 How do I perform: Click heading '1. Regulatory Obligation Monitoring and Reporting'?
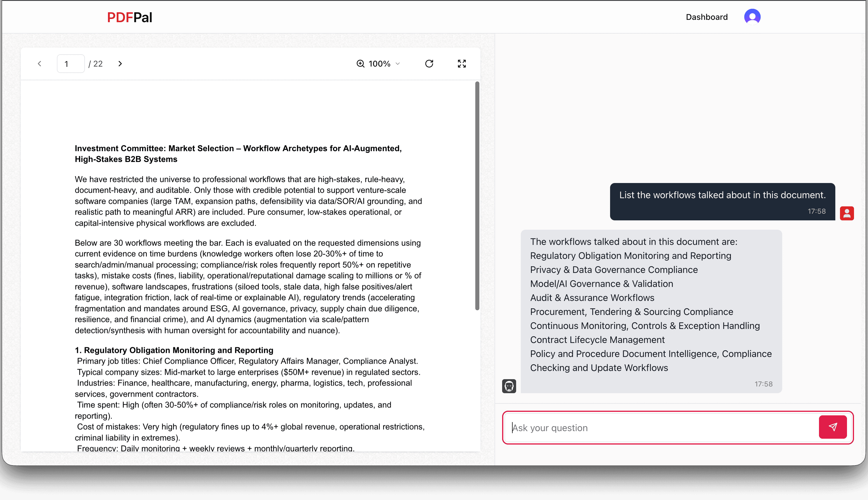(174, 350)
